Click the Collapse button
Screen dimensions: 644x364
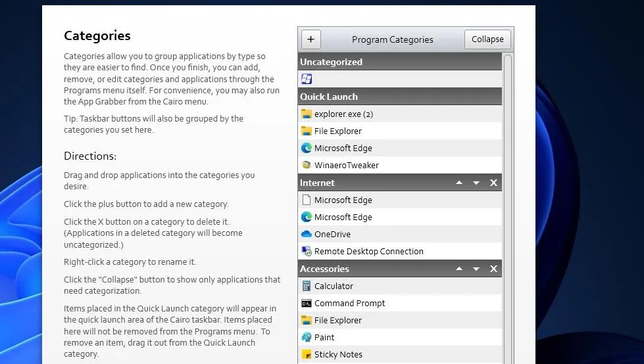pos(487,39)
